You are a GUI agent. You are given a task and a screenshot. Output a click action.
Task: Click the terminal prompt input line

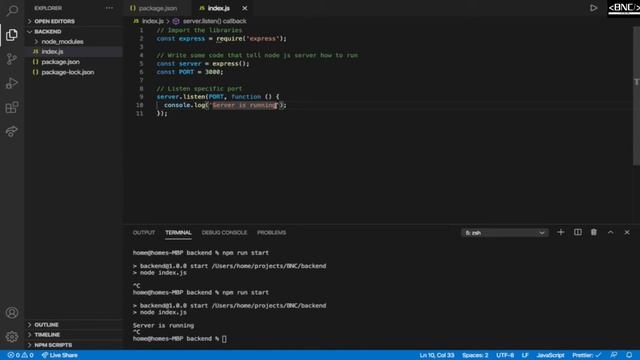point(180,339)
